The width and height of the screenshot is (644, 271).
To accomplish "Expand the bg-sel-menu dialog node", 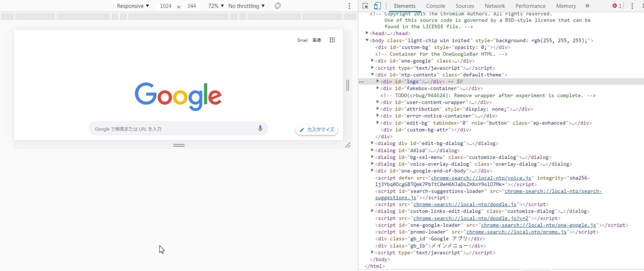I will (372, 157).
